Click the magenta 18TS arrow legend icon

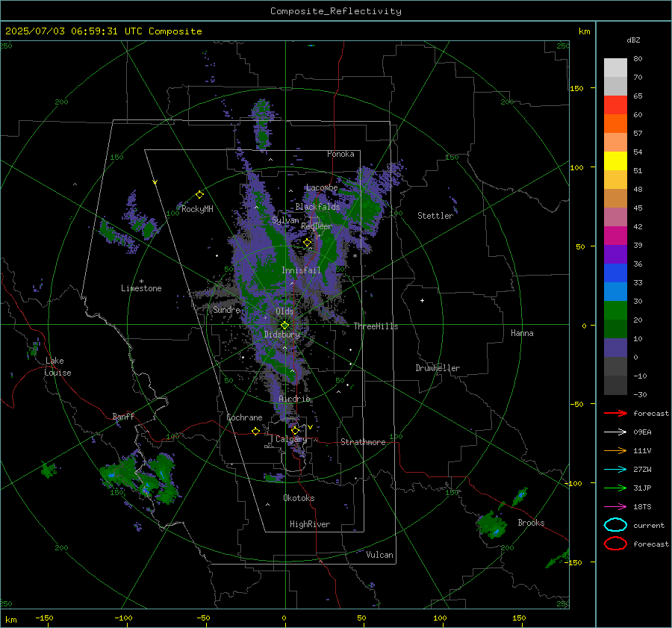615,507
